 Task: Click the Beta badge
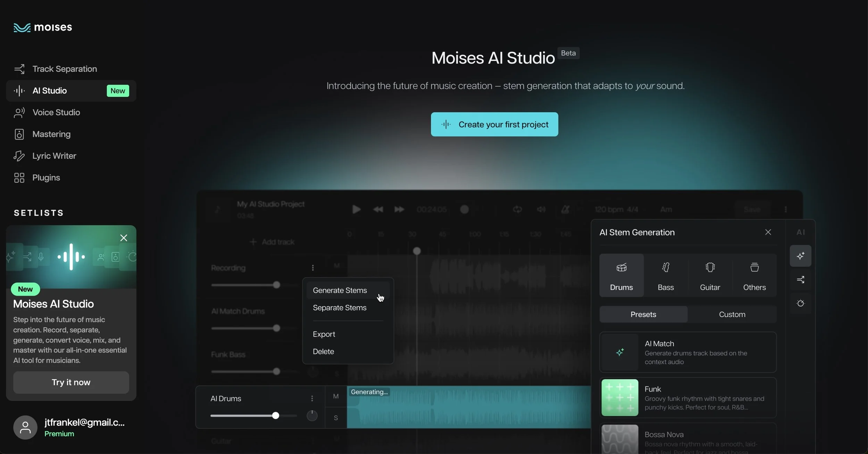click(x=568, y=53)
